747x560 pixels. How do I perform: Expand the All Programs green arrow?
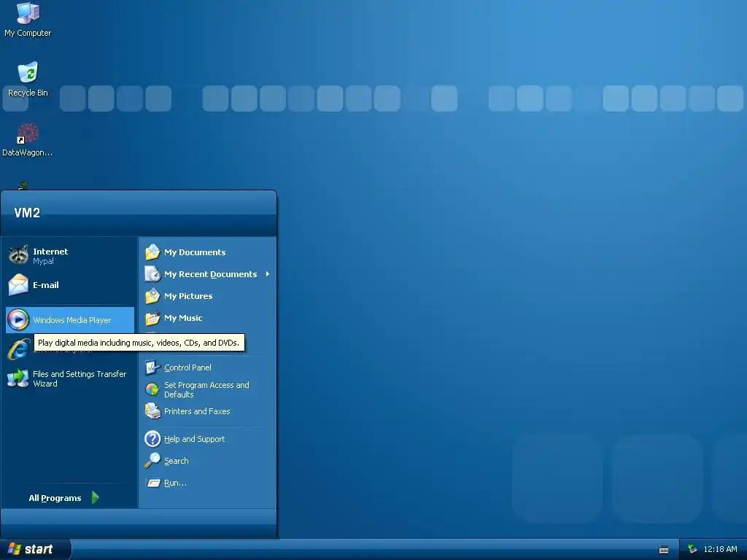(x=96, y=497)
